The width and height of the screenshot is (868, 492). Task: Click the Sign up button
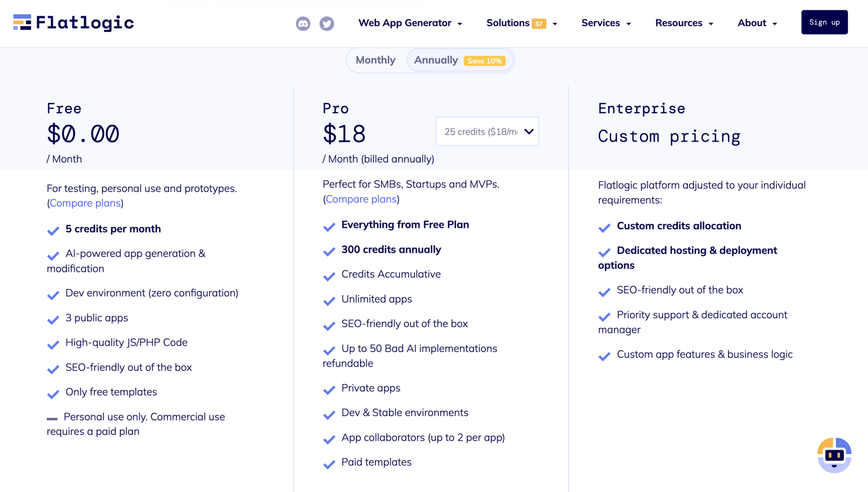[825, 22]
